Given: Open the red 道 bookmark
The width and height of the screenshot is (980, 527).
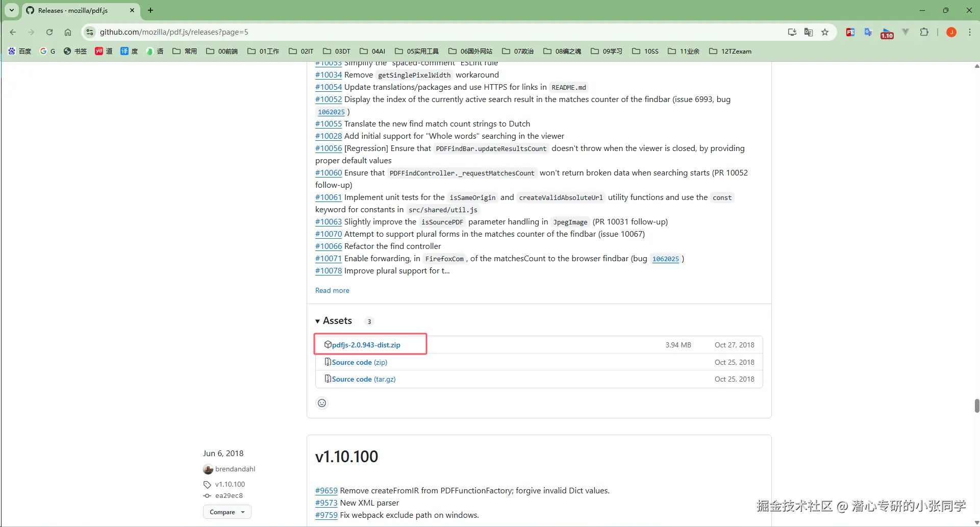Looking at the screenshot, I should point(104,51).
